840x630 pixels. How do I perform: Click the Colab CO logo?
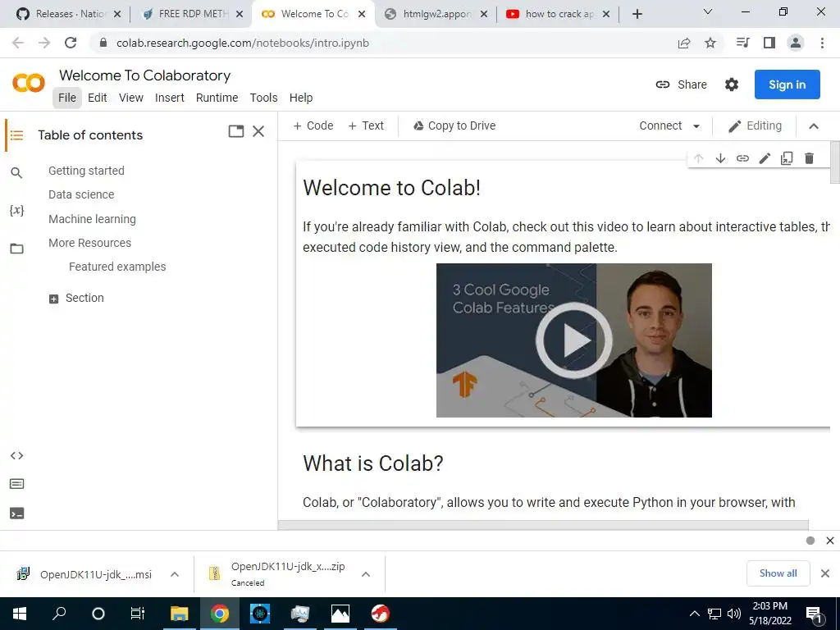tap(29, 83)
